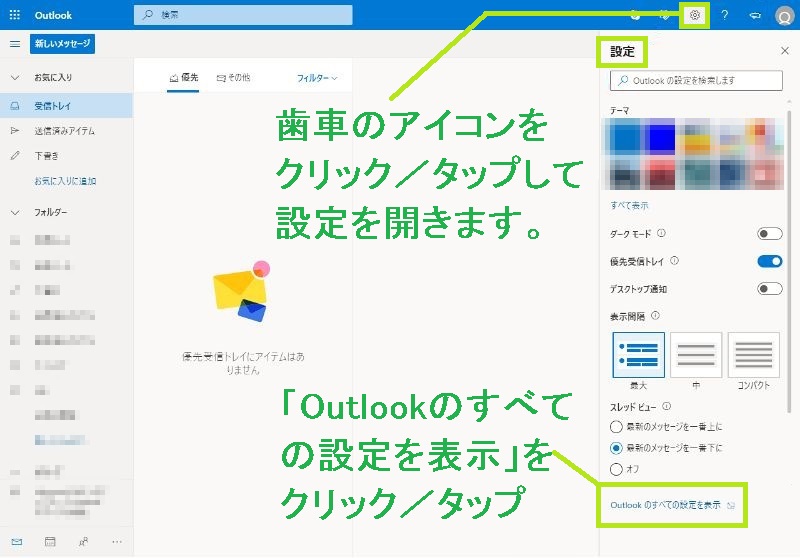Open the Calendar module icon

50,542
